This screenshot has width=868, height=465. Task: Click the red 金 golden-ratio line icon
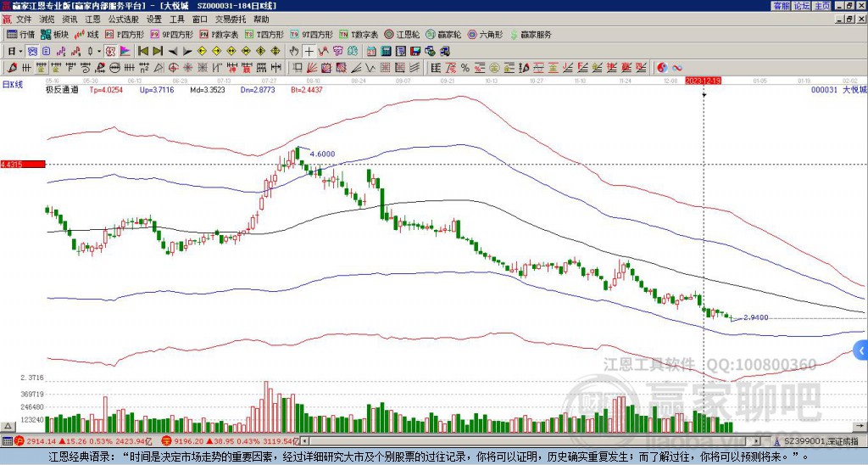(553, 68)
